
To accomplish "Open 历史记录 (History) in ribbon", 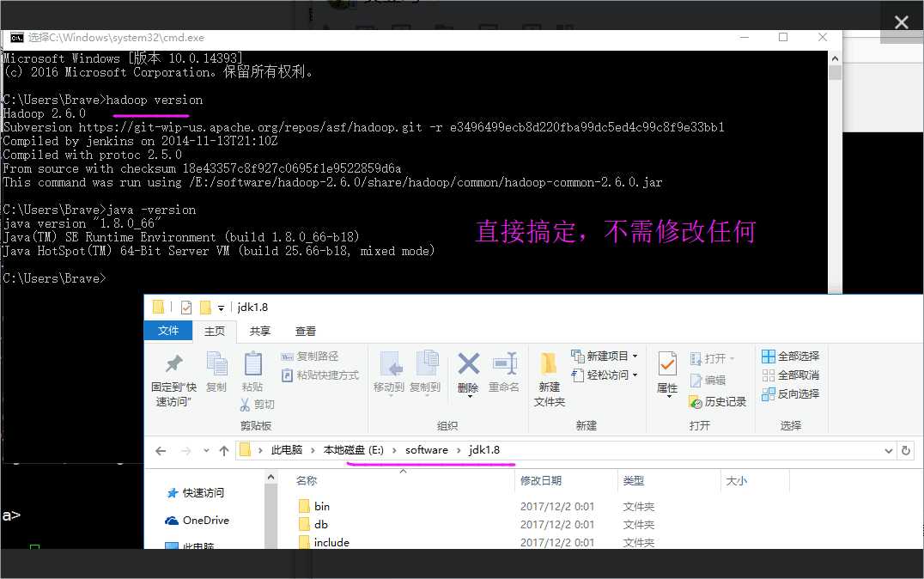I will [718, 402].
